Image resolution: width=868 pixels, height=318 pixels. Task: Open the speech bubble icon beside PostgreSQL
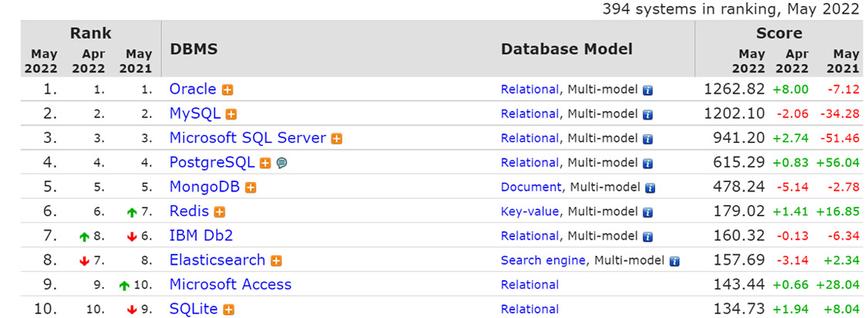click(x=282, y=164)
